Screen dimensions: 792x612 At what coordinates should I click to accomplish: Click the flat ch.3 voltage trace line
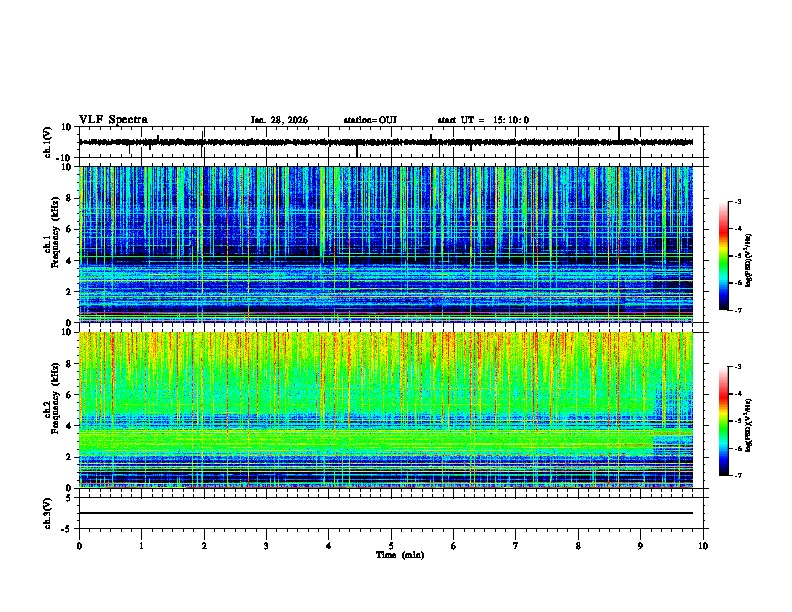point(386,513)
